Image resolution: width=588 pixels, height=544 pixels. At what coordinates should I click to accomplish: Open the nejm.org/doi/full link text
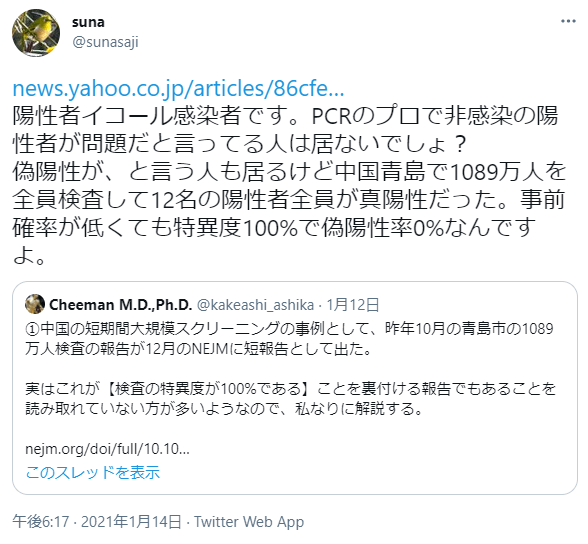click(107, 449)
